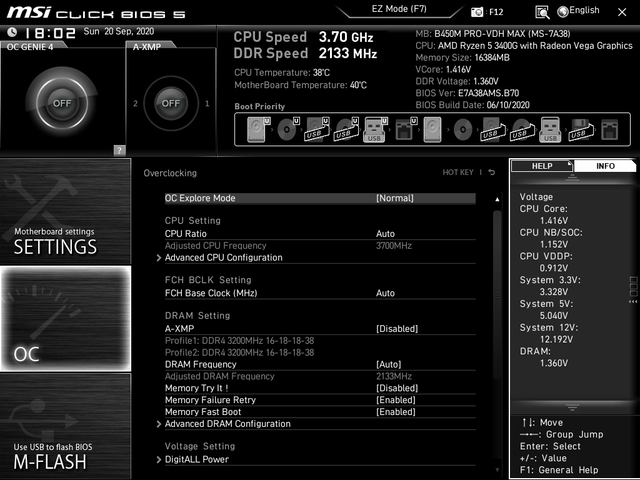
Task: Click the handle below the DRAM voltage info
Action: click(x=572, y=407)
